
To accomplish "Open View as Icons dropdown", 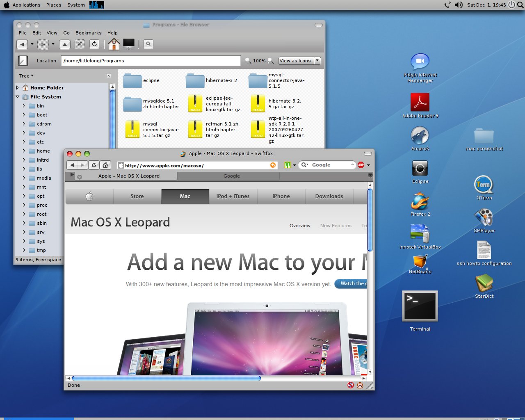I will (x=299, y=61).
